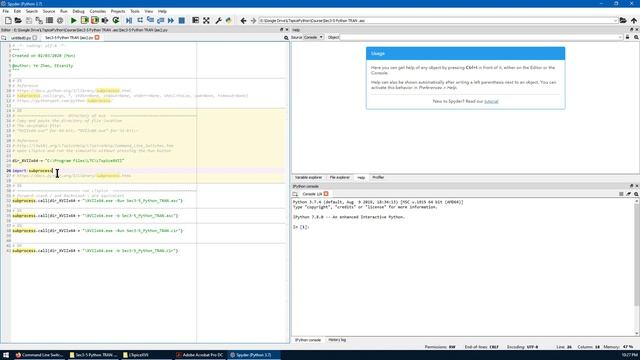The width and height of the screenshot is (640, 360).
Task: Open the file list/print icon in the toolbar
Action: tap(49, 20)
